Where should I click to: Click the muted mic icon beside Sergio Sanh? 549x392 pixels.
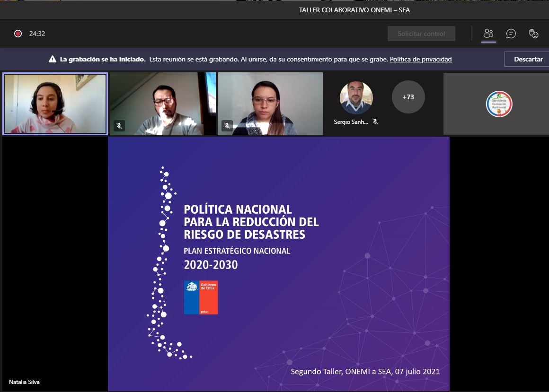(375, 122)
